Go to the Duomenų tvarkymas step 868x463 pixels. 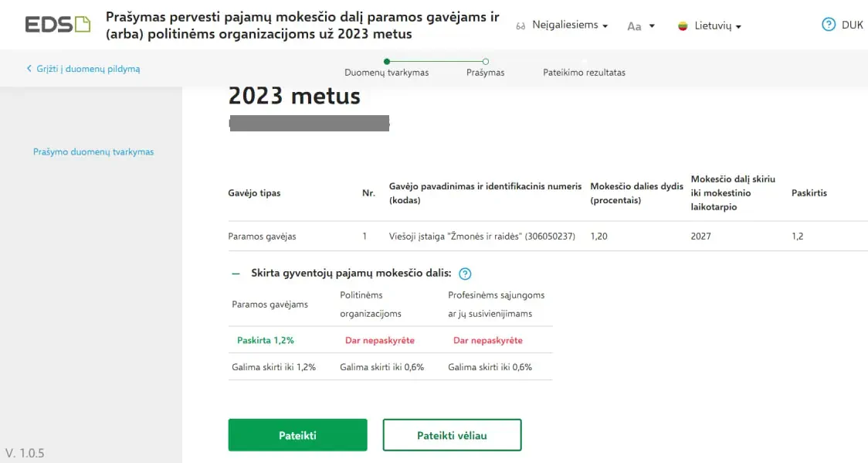coord(386,73)
